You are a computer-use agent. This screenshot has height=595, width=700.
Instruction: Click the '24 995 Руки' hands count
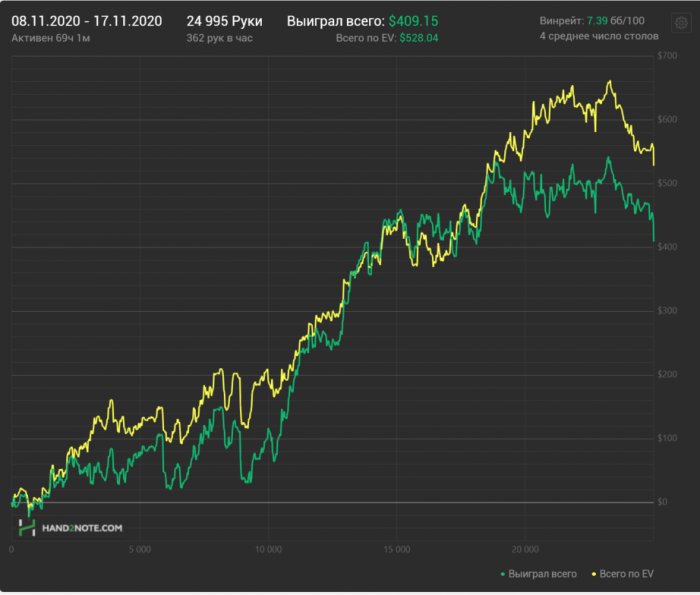(x=225, y=21)
